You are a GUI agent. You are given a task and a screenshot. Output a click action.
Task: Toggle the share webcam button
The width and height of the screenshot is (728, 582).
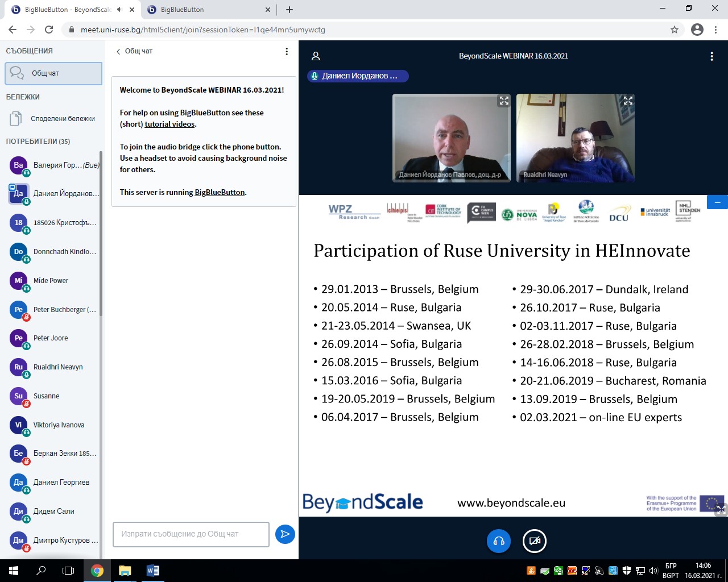point(534,541)
